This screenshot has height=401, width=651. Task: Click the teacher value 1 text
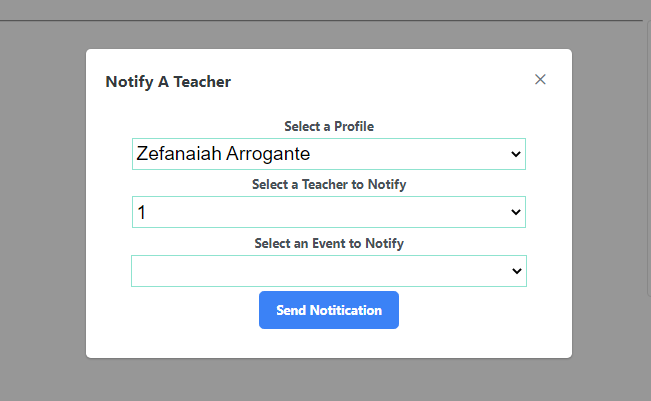pos(142,212)
